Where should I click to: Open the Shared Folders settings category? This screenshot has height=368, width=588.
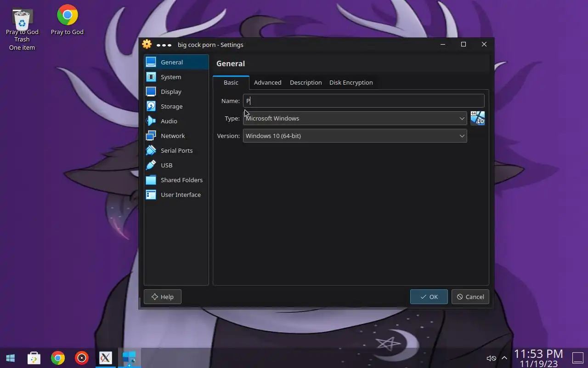point(176,180)
